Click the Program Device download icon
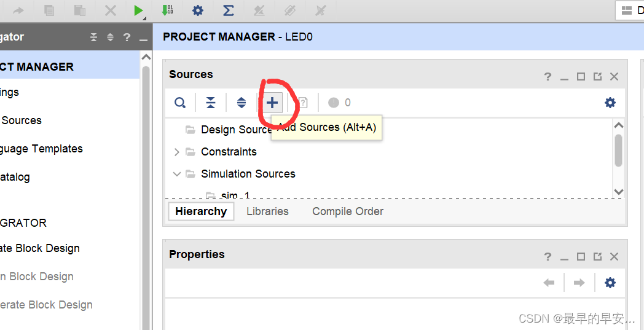 167,10
